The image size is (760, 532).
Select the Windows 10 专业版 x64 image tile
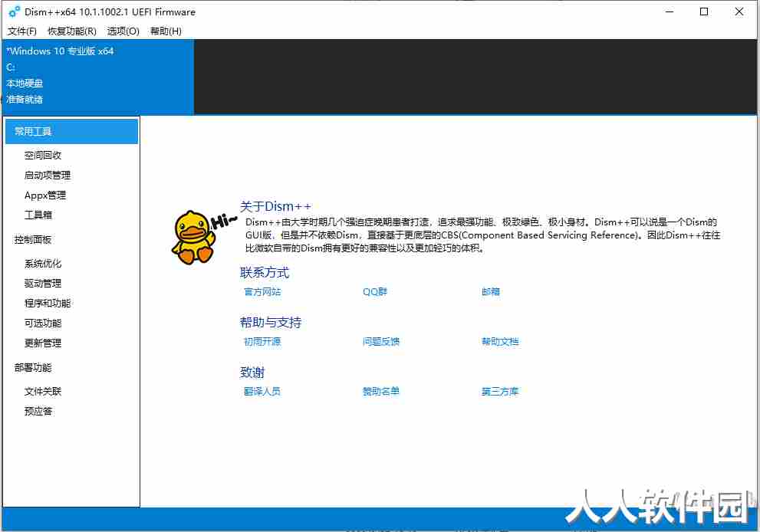point(98,77)
